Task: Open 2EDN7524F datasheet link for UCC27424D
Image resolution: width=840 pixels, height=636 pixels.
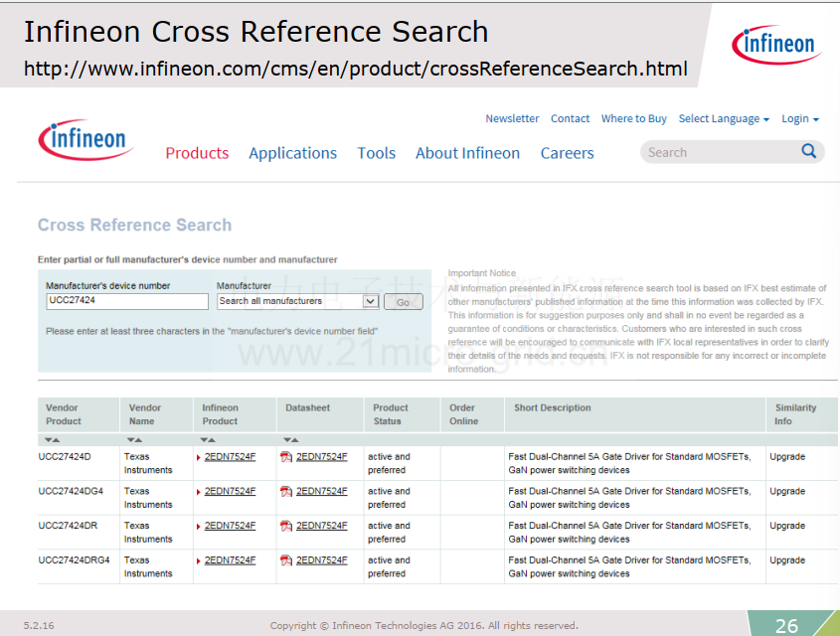Action: pyautogui.click(x=321, y=457)
